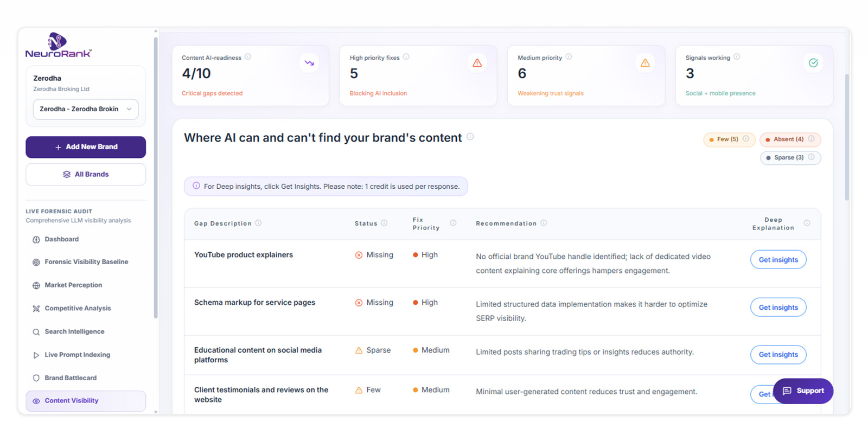Image resolution: width=868 pixels, height=441 pixels.
Task: Open Forensic Visibility Baseline page
Action: click(86, 262)
